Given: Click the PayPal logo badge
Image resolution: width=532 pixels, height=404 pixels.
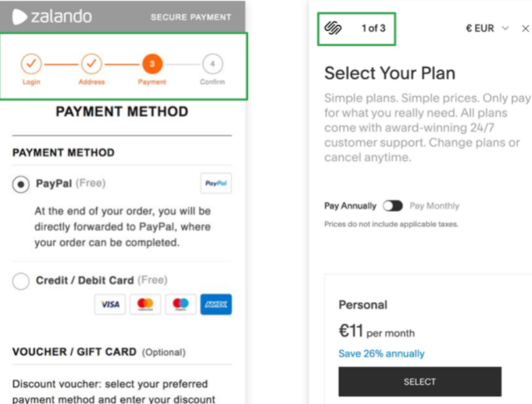Looking at the screenshot, I should click(x=216, y=184).
